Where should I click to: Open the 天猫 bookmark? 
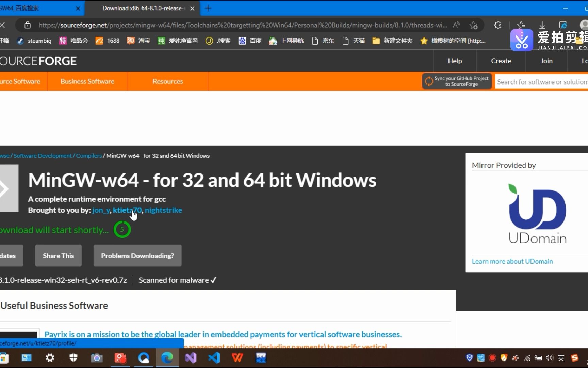tap(354, 41)
